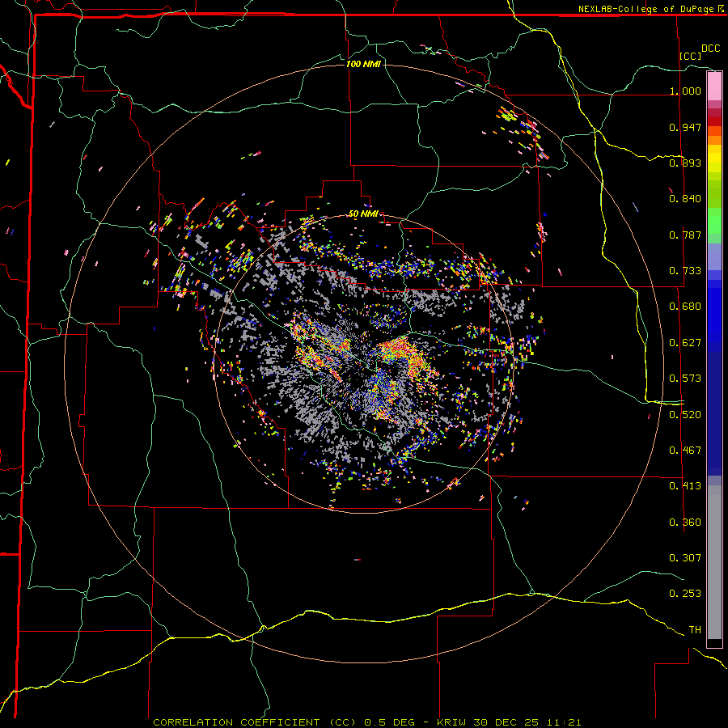This screenshot has height=728, width=728.
Task: Pick the gray color bar segment
Action: click(714, 562)
